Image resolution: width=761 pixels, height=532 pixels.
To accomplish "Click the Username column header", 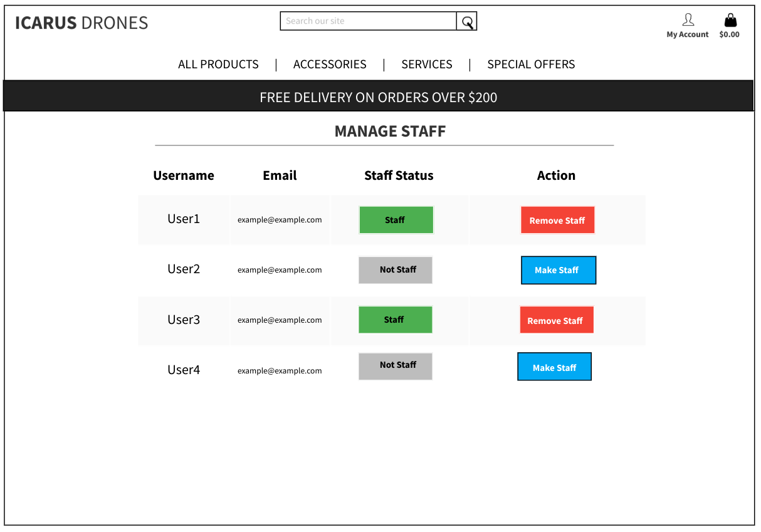I will pyautogui.click(x=184, y=175).
